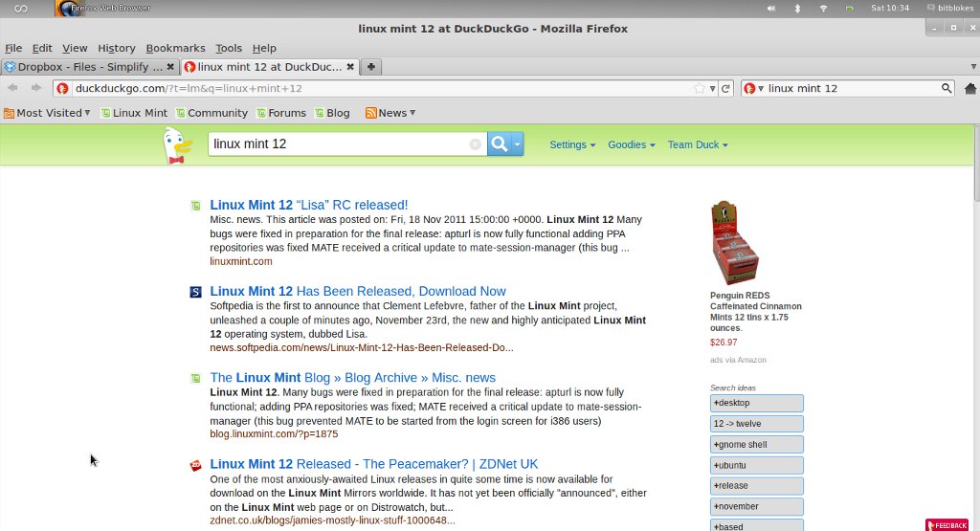980x531 pixels.
Task: Open the Peacemaker ZDNet UK result
Action: point(374,464)
